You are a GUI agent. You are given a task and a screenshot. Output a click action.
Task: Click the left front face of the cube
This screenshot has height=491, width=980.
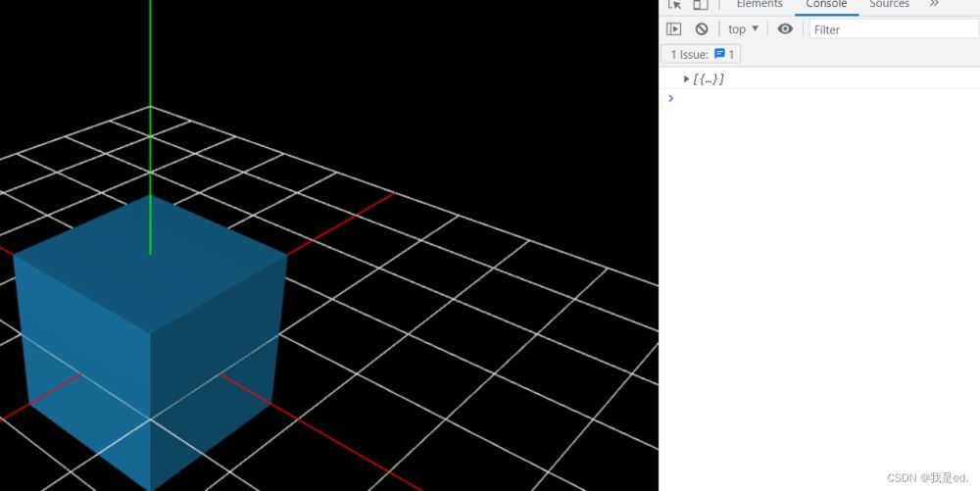[x=83, y=372]
